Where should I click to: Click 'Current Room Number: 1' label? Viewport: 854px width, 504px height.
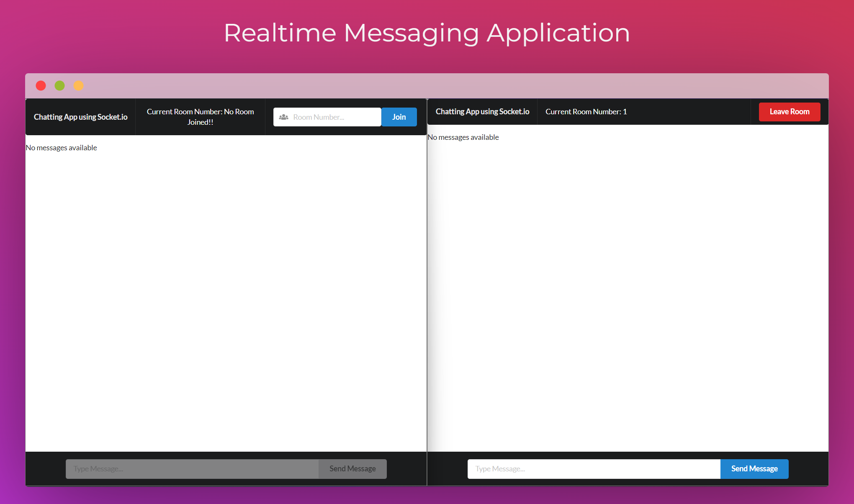click(586, 112)
